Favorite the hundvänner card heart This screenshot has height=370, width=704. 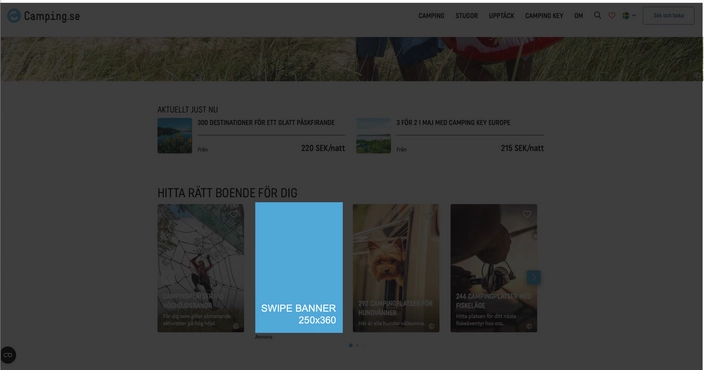(x=429, y=215)
